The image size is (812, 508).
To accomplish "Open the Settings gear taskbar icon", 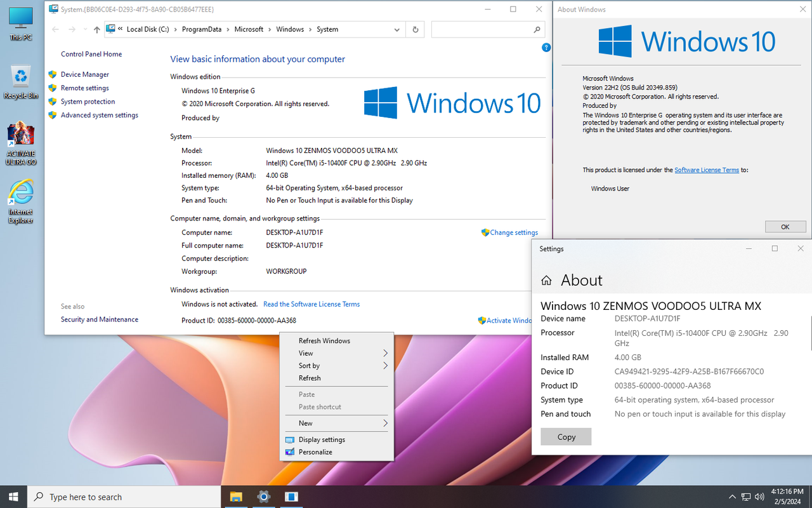I will 264,497.
